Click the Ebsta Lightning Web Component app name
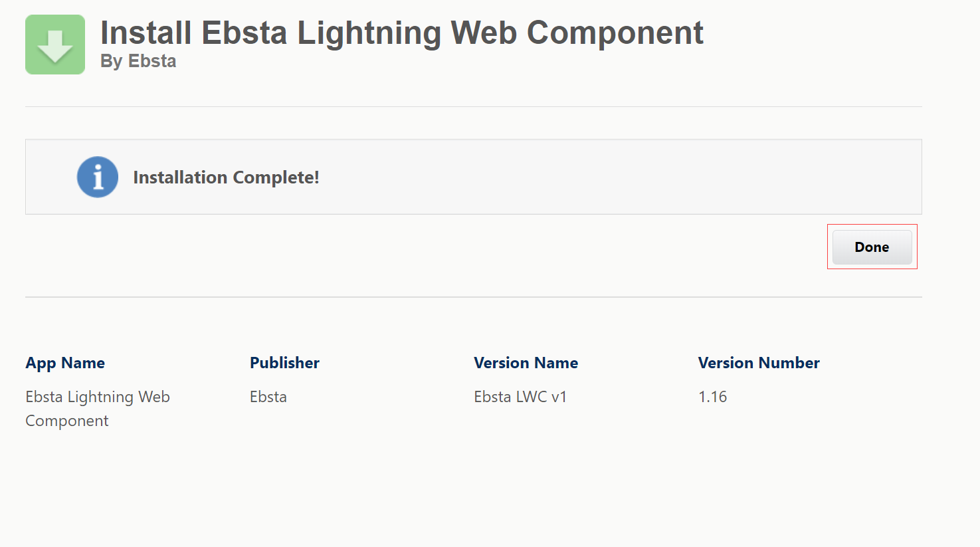Screen dimensions: 980x547 click(97, 408)
